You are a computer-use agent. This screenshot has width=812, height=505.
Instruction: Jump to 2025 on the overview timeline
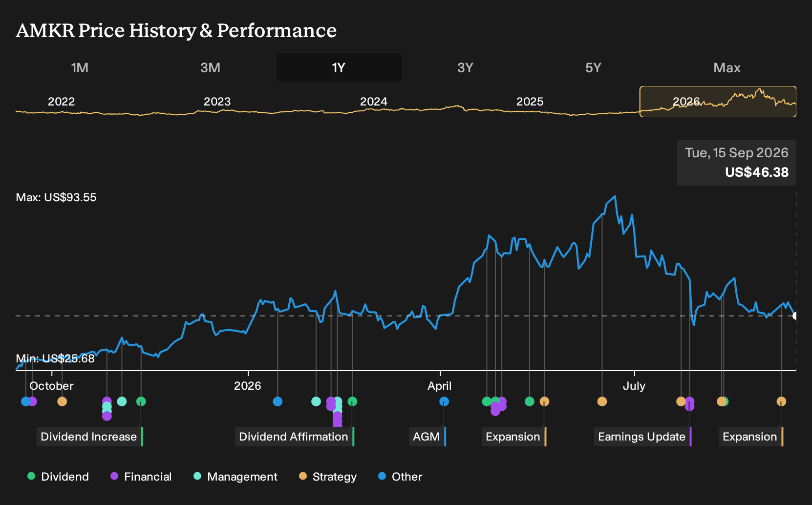pos(530,102)
